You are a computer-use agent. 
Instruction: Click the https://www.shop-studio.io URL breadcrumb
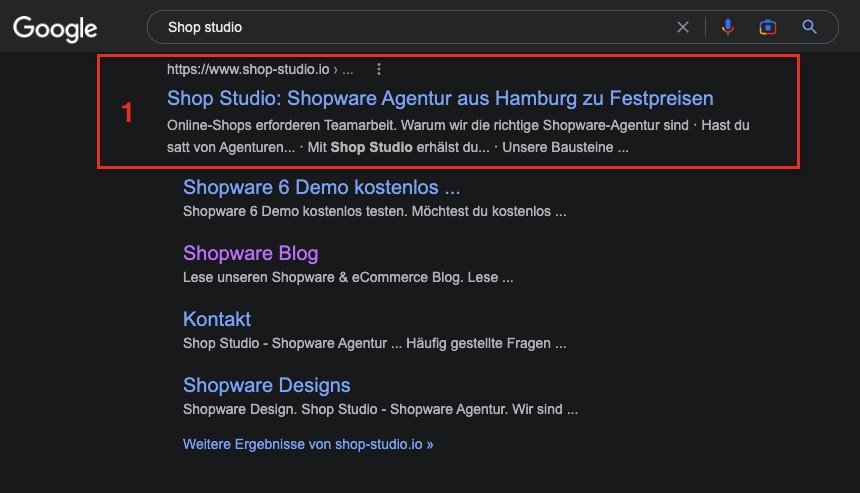point(250,70)
